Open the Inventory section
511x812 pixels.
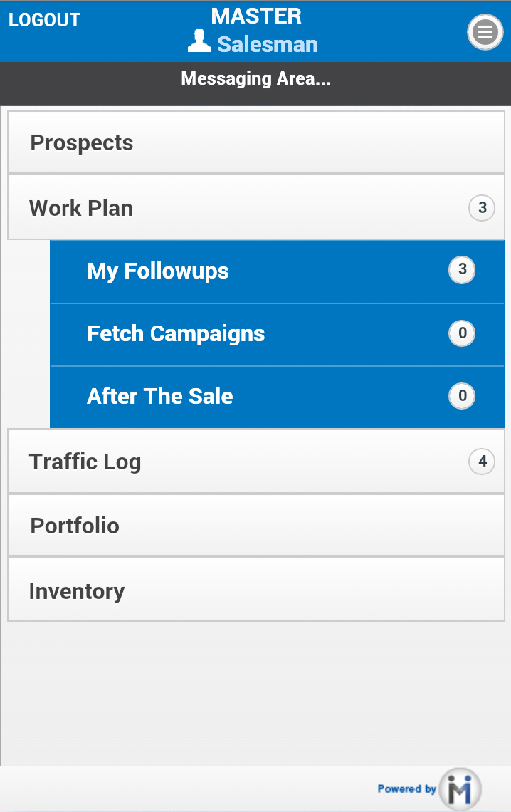77,591
